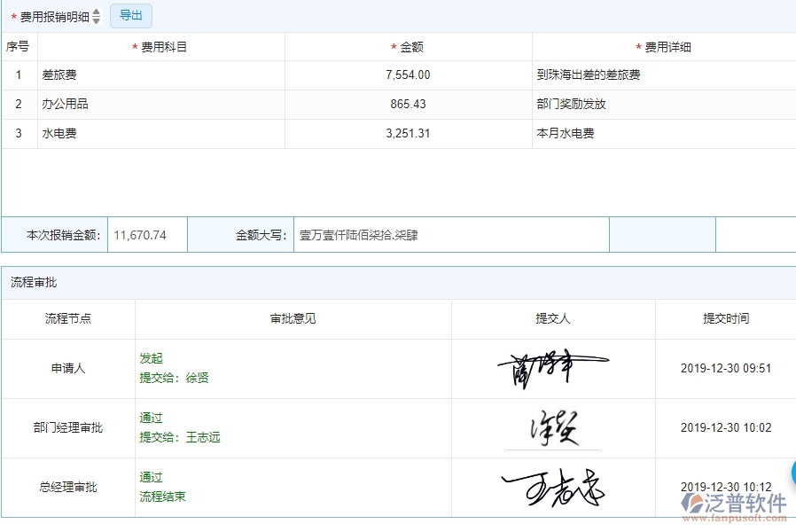Click the 金额大写 capitalized amount field
796x532 pixels.
(x=443, y=234)
